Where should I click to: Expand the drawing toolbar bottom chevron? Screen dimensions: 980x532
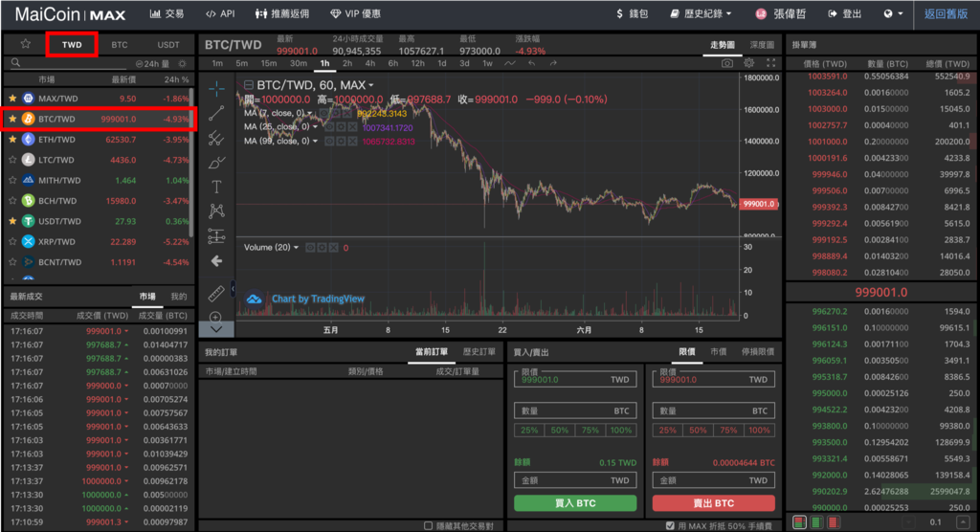coord(216,329)
